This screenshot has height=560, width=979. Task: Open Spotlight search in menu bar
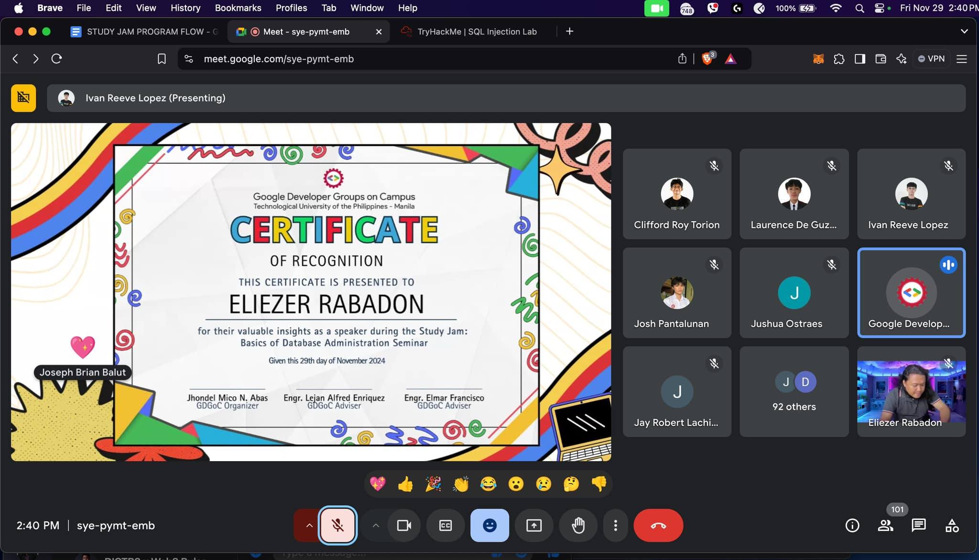(x=859, y=8)
